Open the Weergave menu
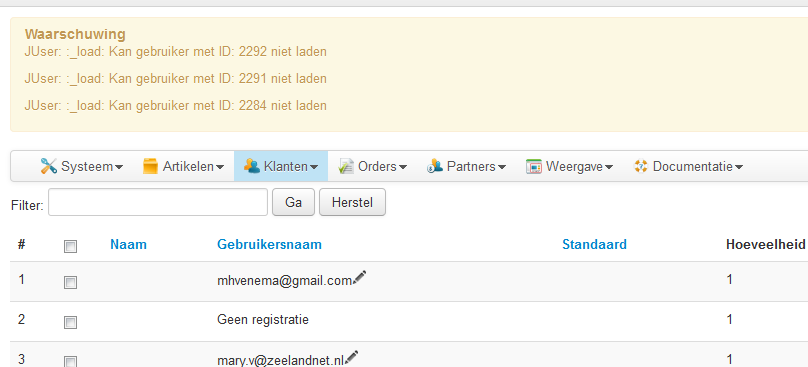The width and height of the screenshot is (808, 367). [569, 166]
